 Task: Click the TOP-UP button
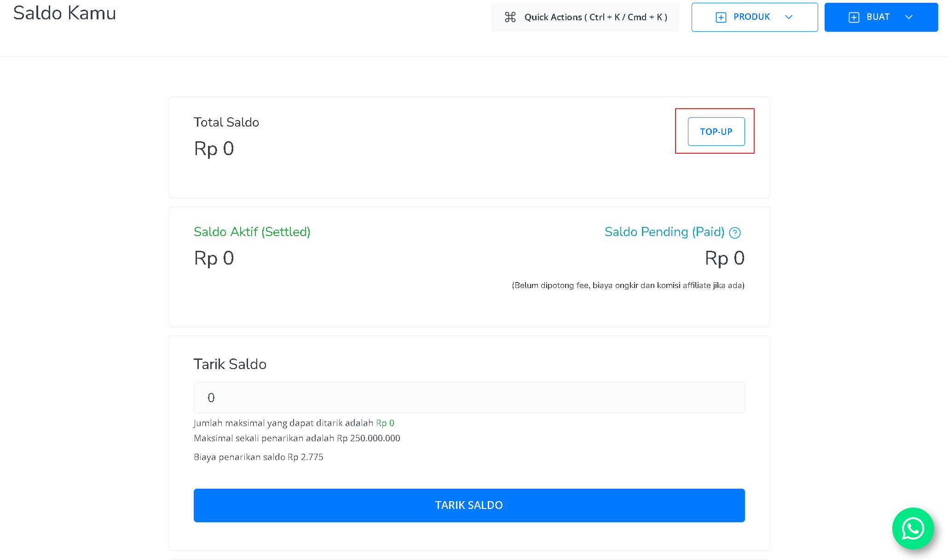[x=716, y=132]
